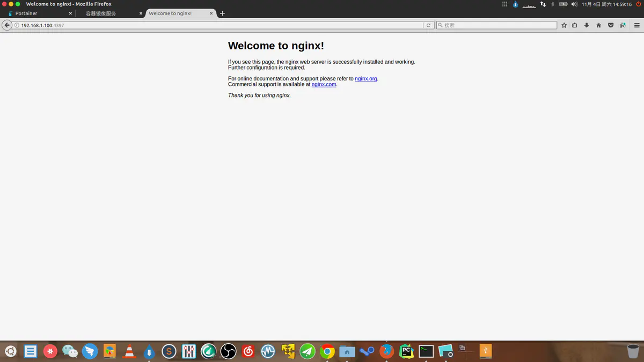
Task: Close the 容器镜像服务 tab
Action: click(141, 13)
